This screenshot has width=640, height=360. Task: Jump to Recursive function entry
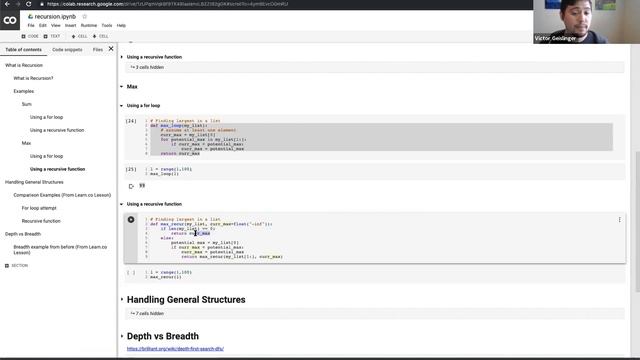pos(41,221)
